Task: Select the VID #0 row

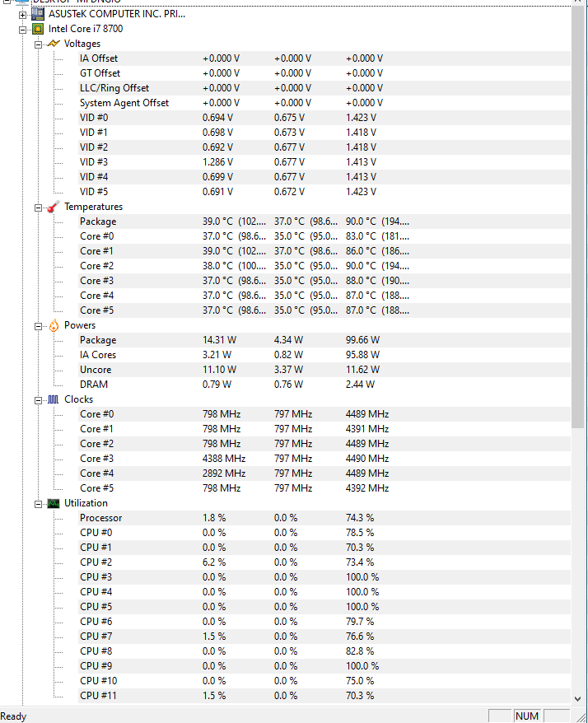Action: pyautogui.click(x=324, y=118)
